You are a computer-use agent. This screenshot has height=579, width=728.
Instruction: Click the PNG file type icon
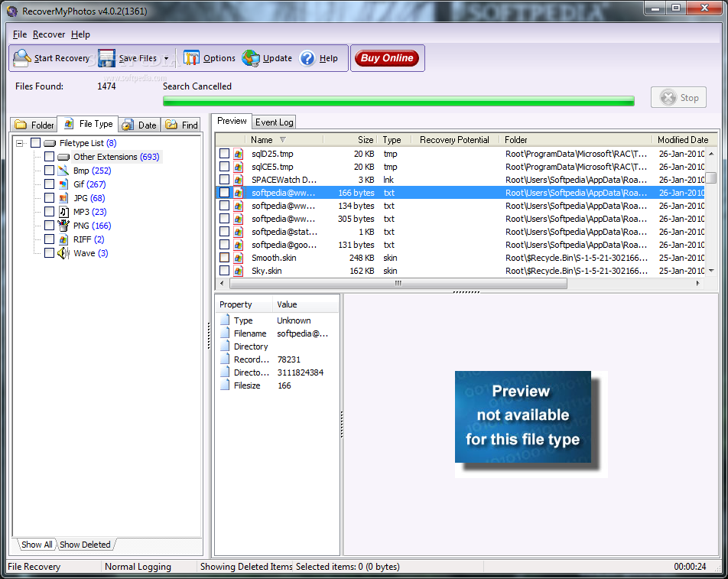(63, 226)
